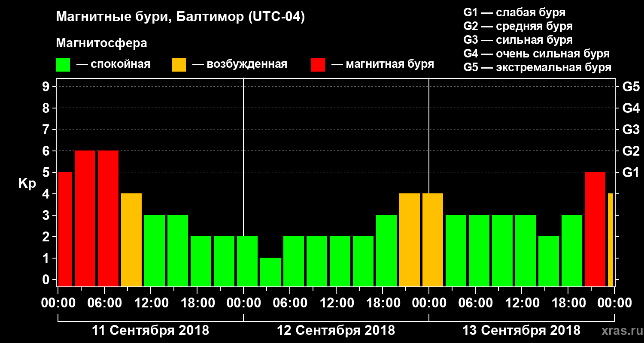Click the G1 tick label on right axis
644x343 pixels.
[631, 172]
